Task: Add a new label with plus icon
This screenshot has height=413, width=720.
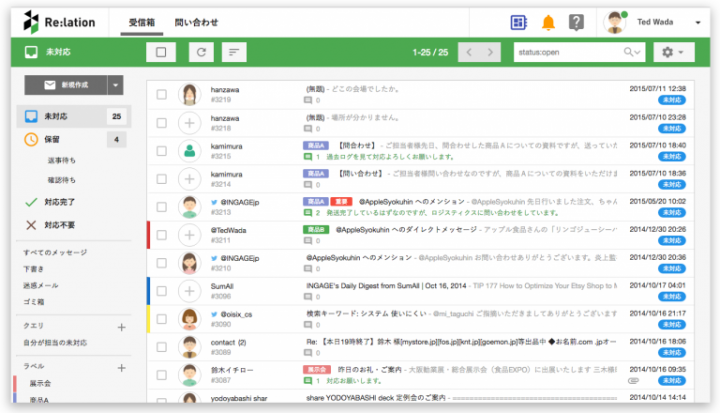Action: coord(122,366)
